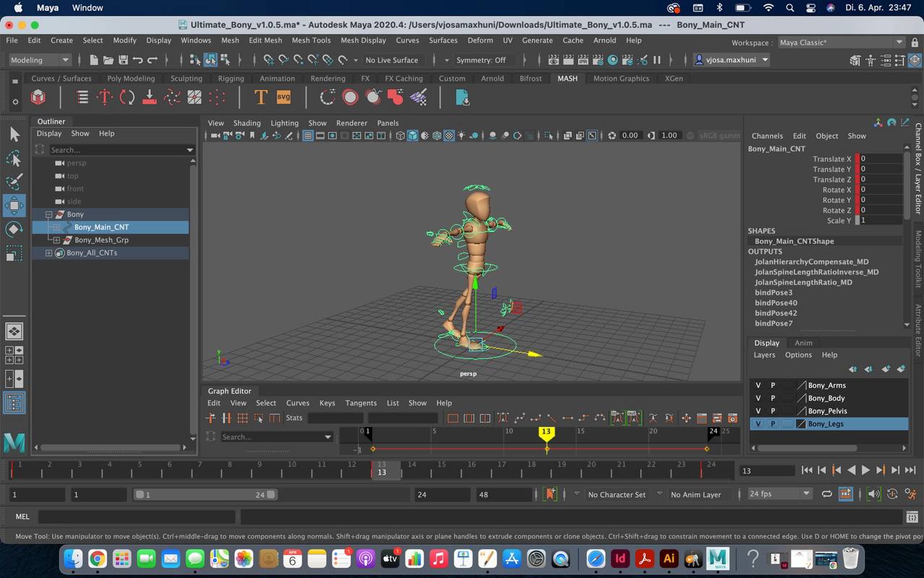
Task: Activate the Rotate tool in toolbox
Action: (14, 229)
